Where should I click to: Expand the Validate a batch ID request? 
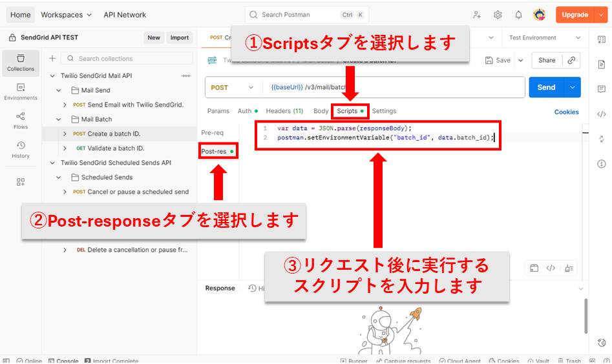[x=65, y=148]
